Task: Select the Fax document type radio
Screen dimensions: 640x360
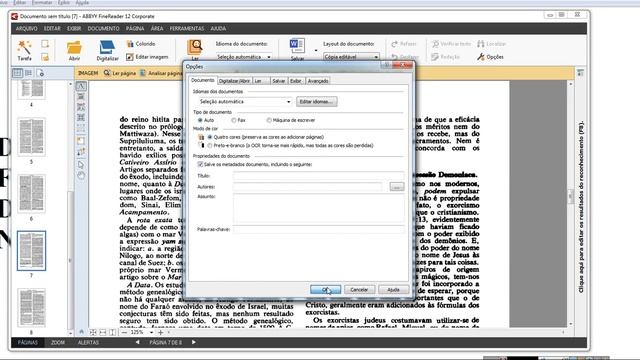Action: coord(233,120)
